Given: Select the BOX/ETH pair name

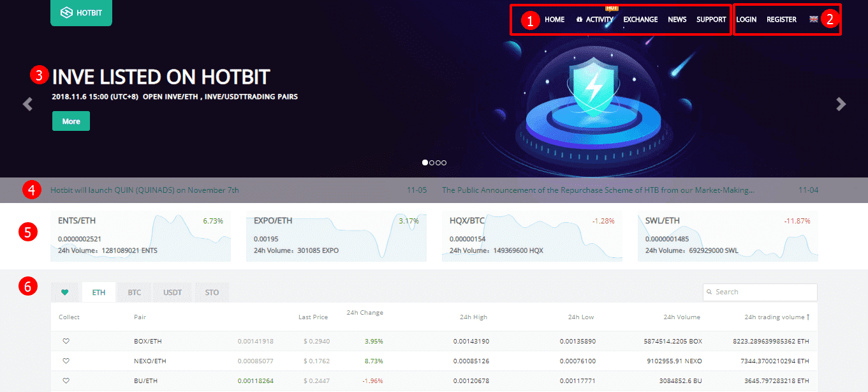Looking at the screenshot, I should pos(148,342).
